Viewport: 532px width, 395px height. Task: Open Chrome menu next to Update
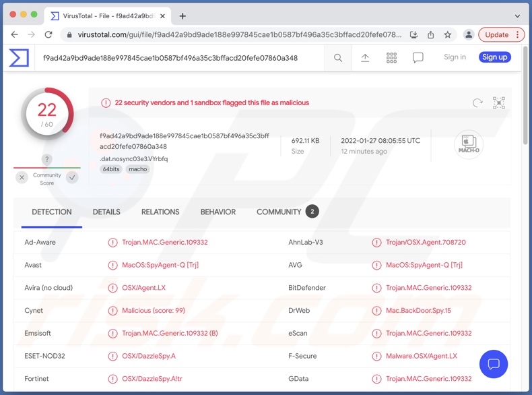pos(518,34)
